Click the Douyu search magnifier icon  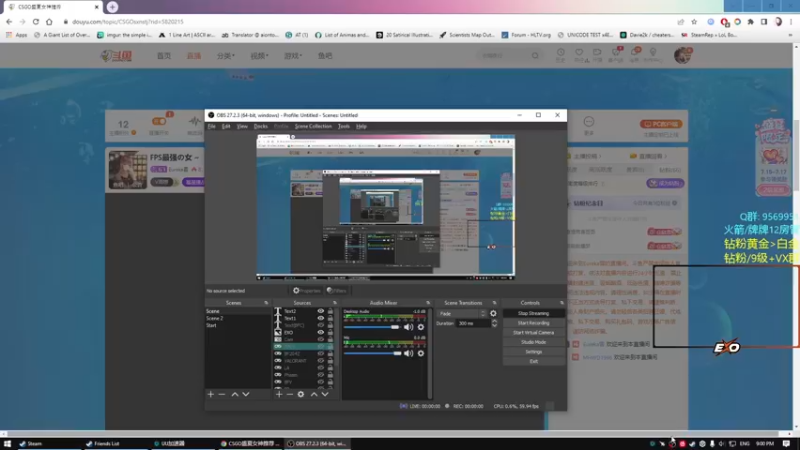(535, 56)
